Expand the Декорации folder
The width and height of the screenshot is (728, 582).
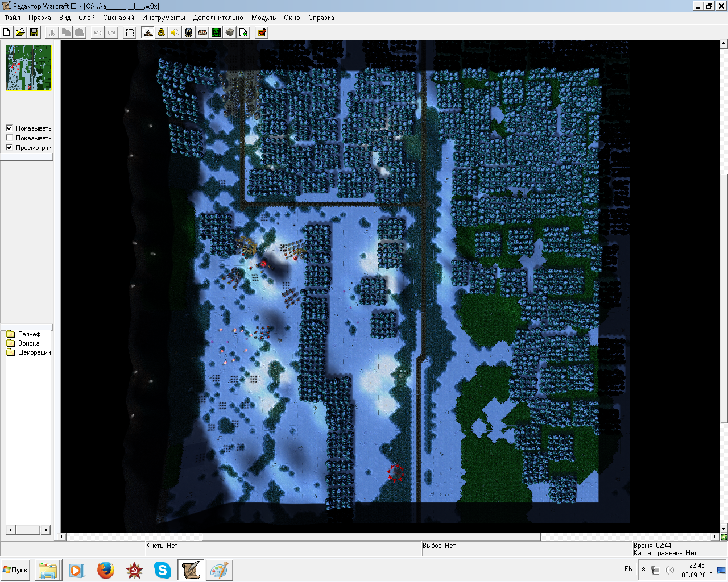28,352
